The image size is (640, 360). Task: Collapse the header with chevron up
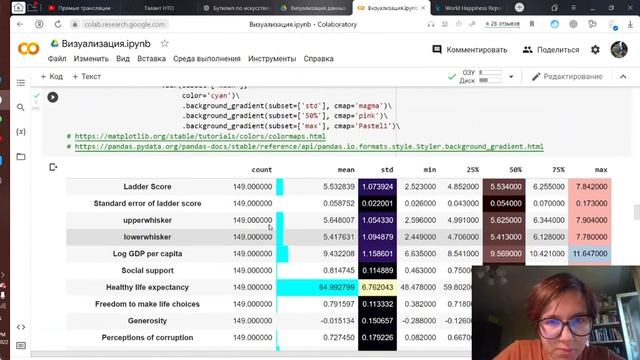(x=623, y=77)
